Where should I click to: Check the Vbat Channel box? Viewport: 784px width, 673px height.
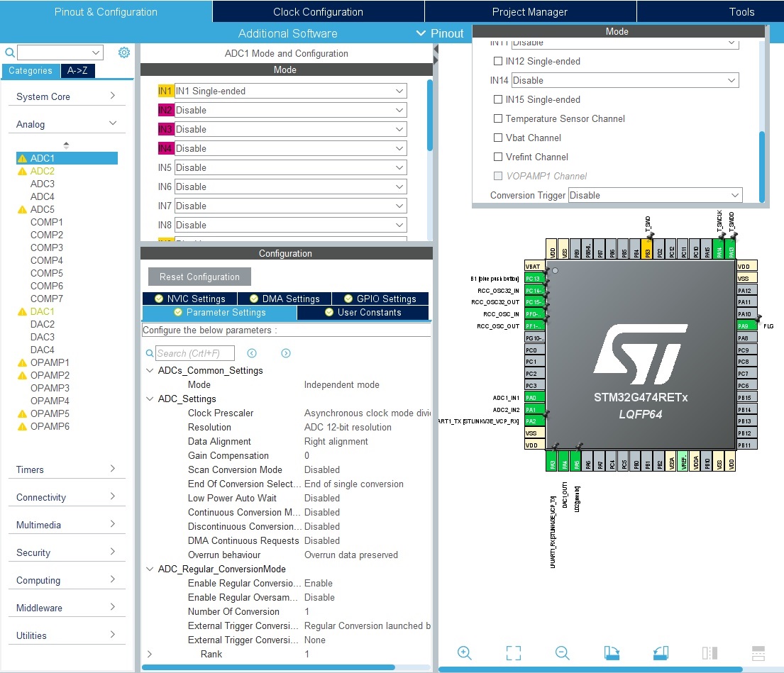(x=498, y=138)
